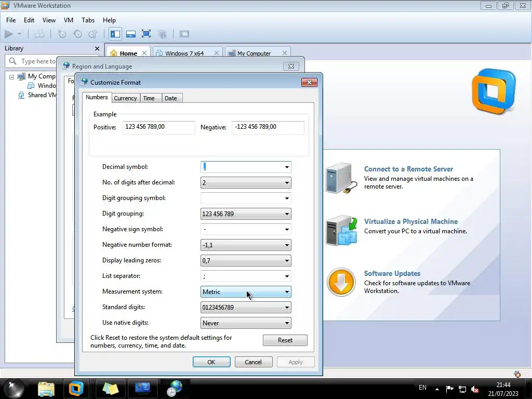Open the Negative number format dropdown

pos(246,245)
